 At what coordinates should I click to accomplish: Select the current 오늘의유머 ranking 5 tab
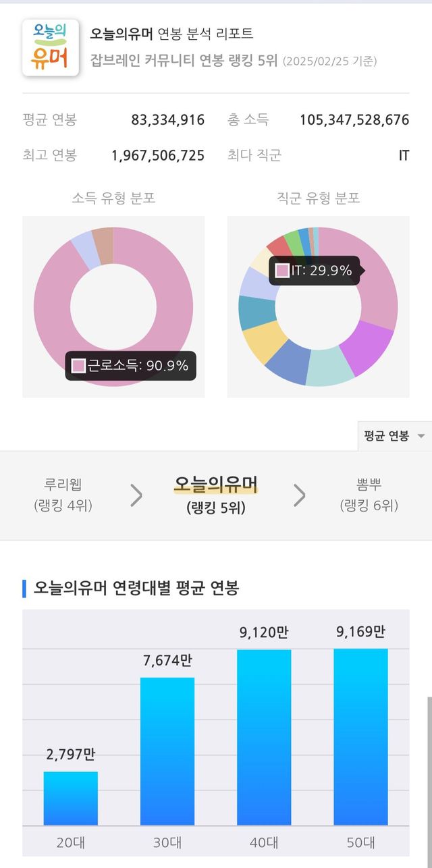pyautogui.click(x=216, y=495)
